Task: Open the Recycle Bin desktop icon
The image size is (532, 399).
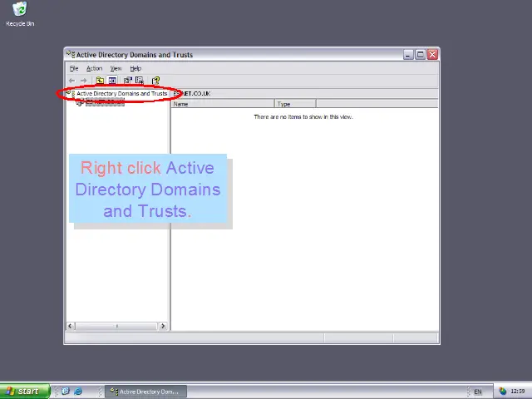Action: tap(20, 14)
